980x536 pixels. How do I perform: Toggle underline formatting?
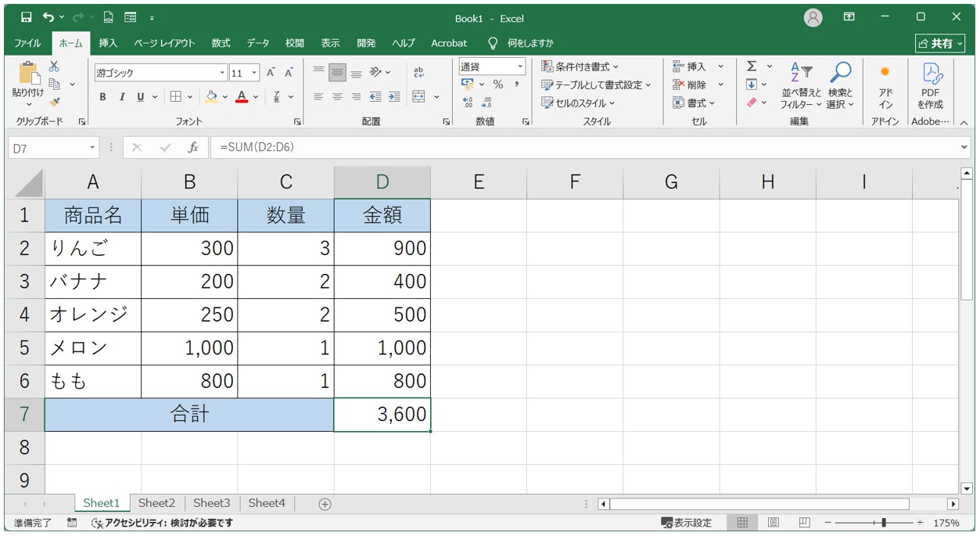tap(141, 97)
